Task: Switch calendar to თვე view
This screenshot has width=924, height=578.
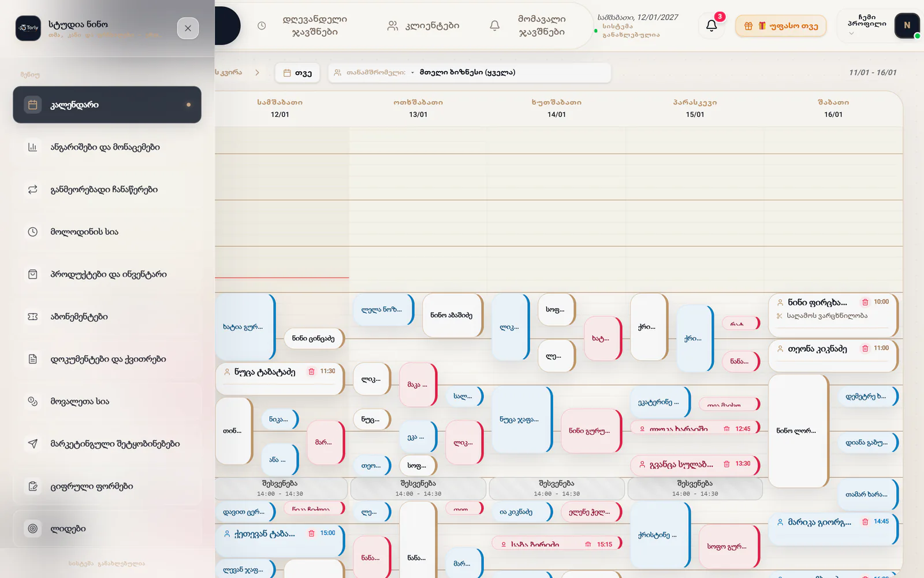Action: pyautogui.click(x=297, y=73)
